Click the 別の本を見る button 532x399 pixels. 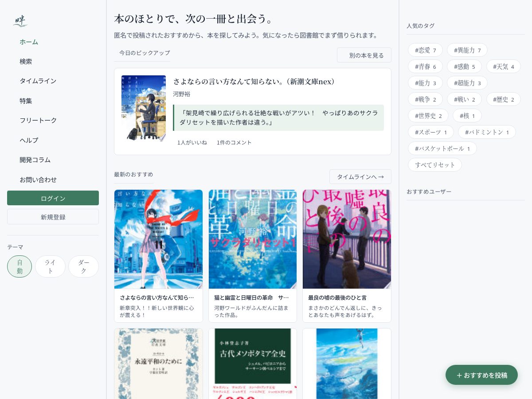(364, 55)
